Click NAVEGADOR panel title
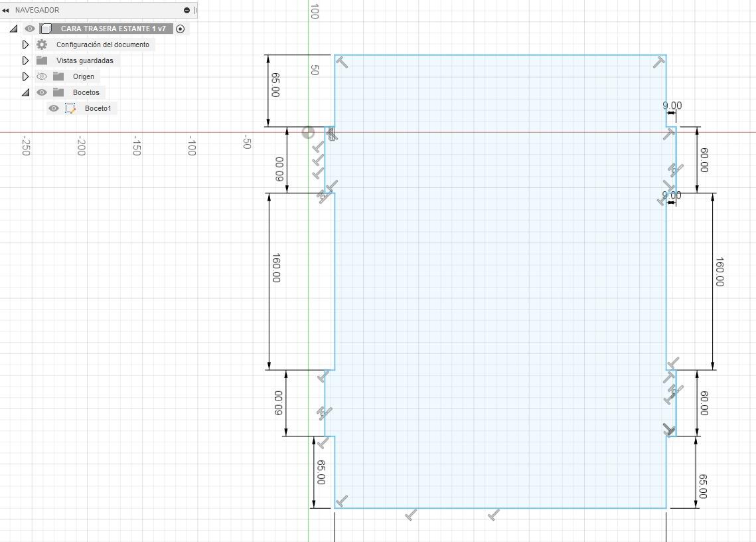 (x=37, y=10)
